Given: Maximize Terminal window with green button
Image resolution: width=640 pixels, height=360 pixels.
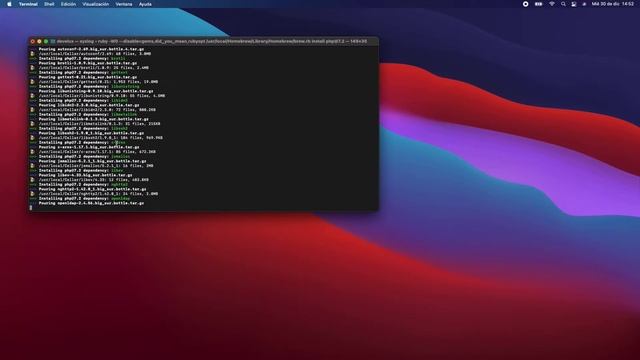Looking at the screenshot, I should tap(46, 41).
